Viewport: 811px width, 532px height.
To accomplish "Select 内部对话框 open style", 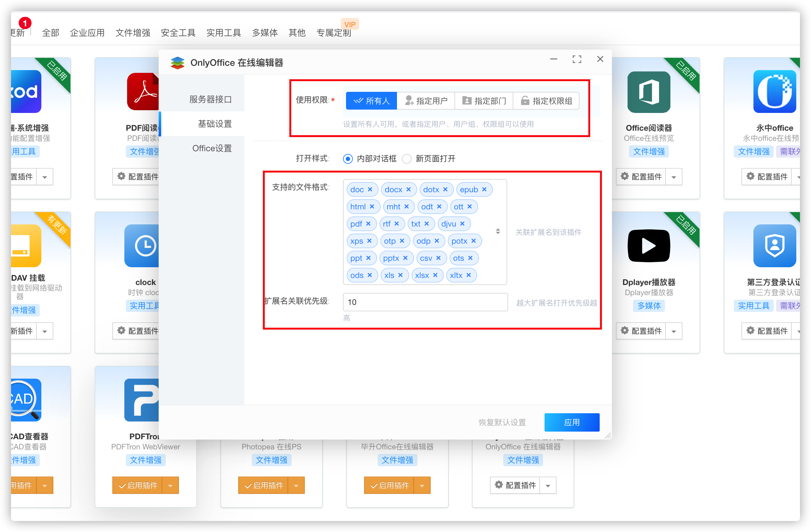I will tap(348, 159).
